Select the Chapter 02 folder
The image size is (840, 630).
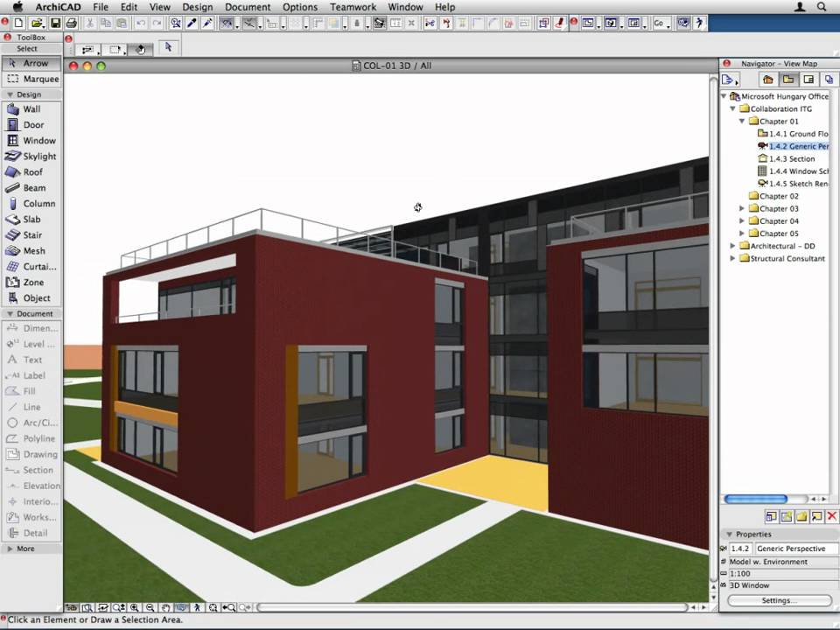(773, 196)
